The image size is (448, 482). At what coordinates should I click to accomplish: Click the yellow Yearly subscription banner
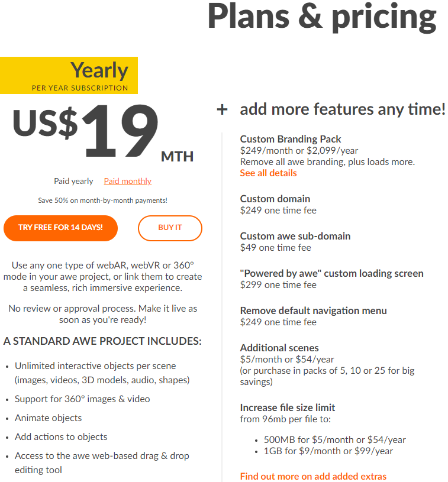coord(69,75)
